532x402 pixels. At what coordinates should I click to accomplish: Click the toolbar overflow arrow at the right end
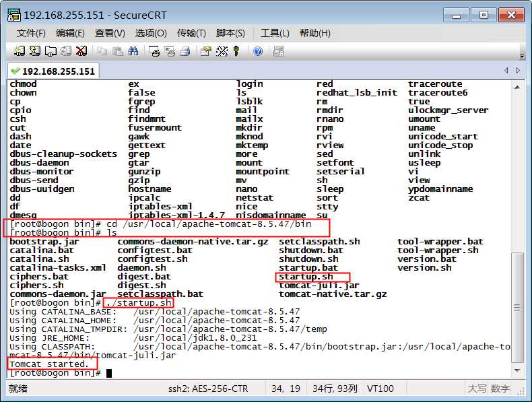point(522,56)
